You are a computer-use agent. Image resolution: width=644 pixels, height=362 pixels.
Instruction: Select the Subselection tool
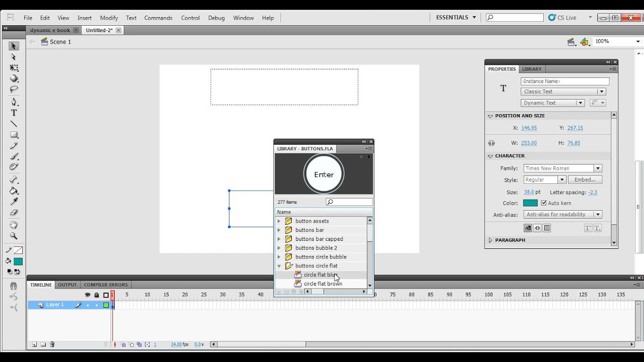pyautogui.click(x=14, y=57)
